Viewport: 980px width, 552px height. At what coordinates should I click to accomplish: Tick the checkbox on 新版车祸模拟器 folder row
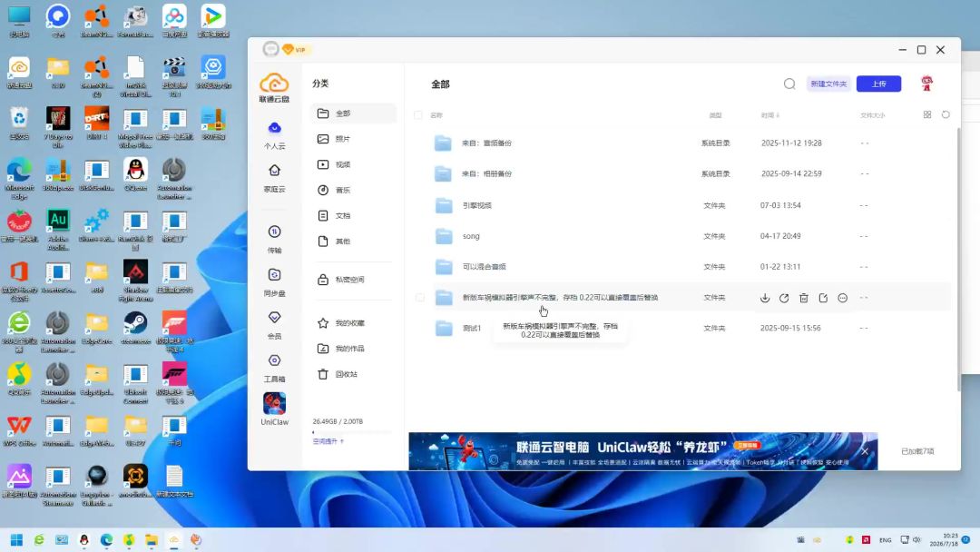420,298
